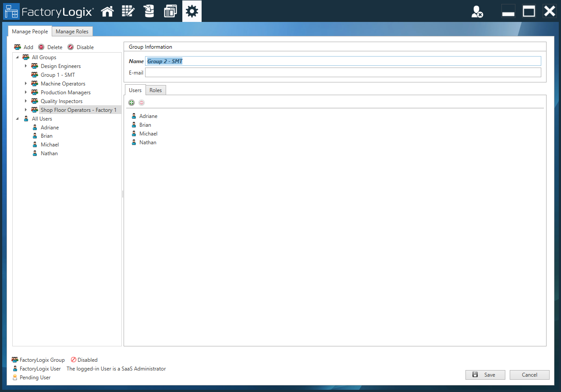Click user icon beside Adriane in Users tab
The width and height of the screenshot is (561, 392).
[x=134, y=116]
